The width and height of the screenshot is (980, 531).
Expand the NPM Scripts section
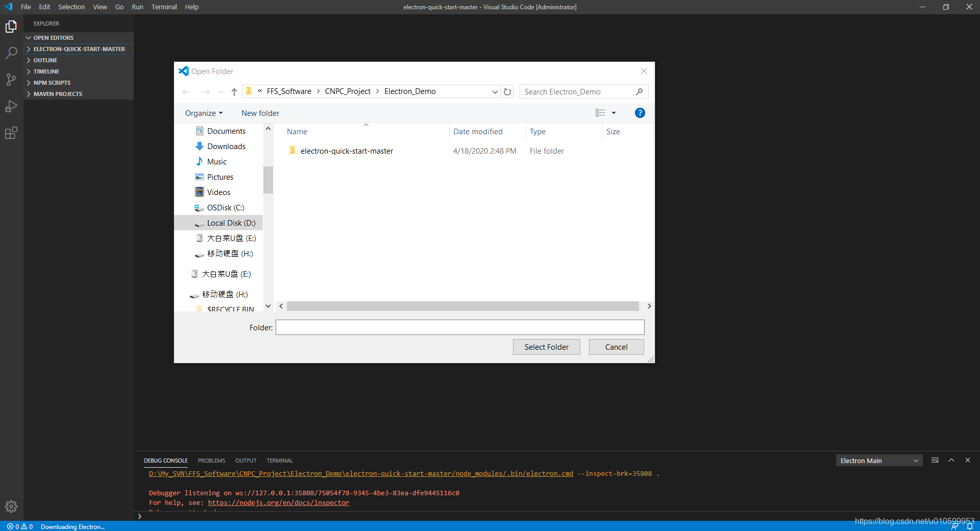(79, 83)
